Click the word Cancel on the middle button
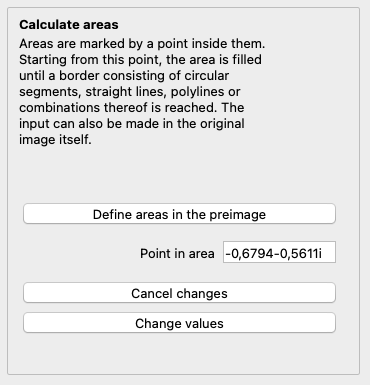This screenshot has height=385, width=370. point(152,293)
